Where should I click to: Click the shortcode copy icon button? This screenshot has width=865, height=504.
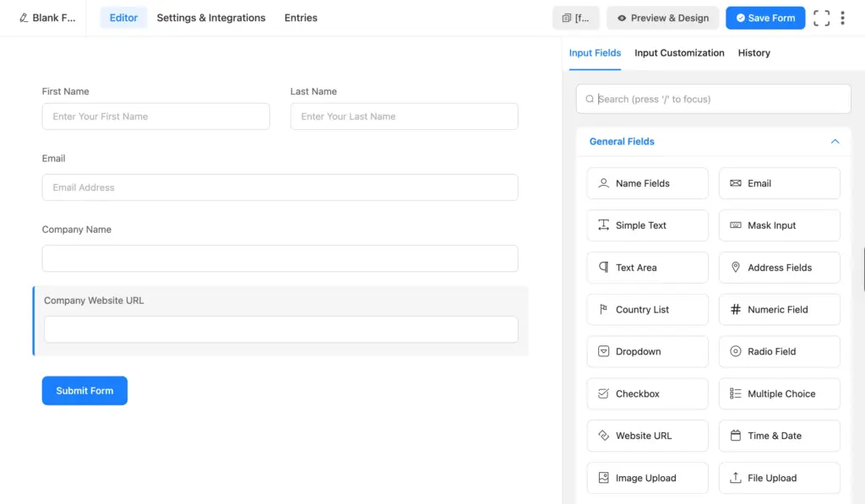[x=576, y=18]
